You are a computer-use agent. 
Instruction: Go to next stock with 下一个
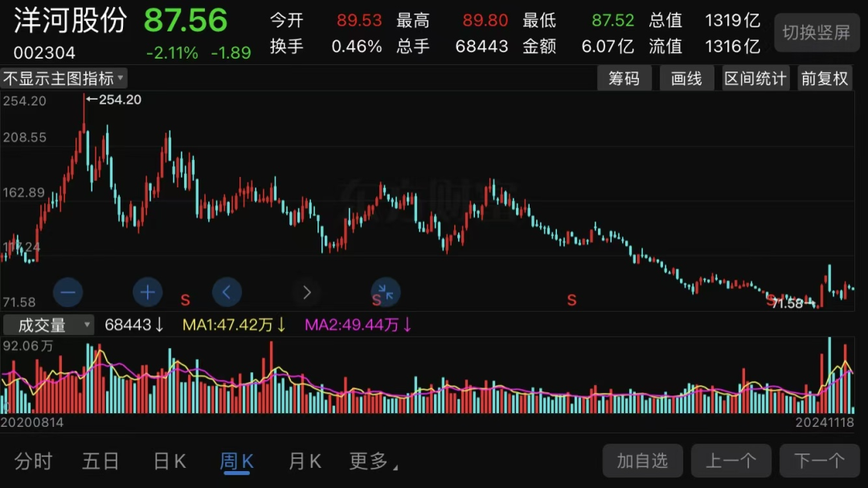[819, 461]
